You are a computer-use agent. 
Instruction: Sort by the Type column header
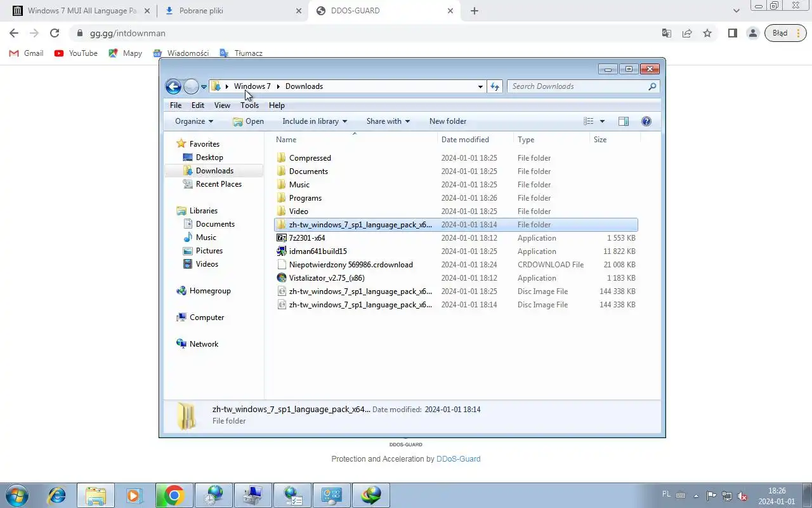point(551,140)
